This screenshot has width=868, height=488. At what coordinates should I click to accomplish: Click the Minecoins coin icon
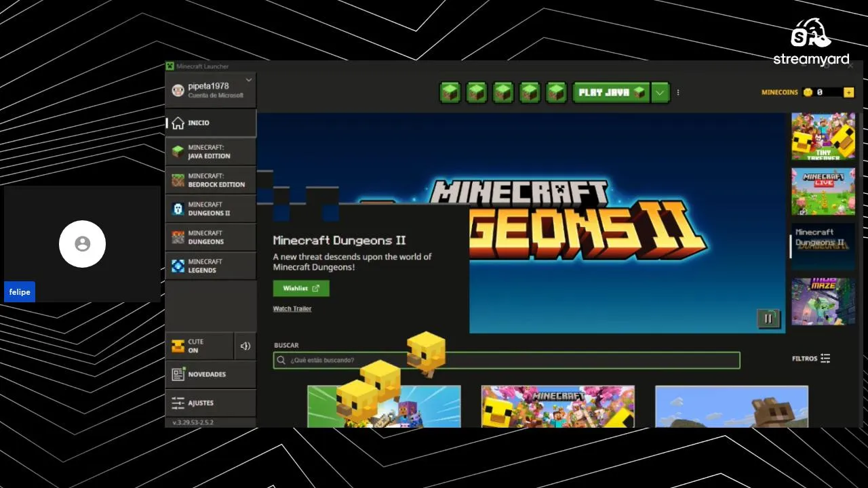pyautogui.click(x=808, y=92)
